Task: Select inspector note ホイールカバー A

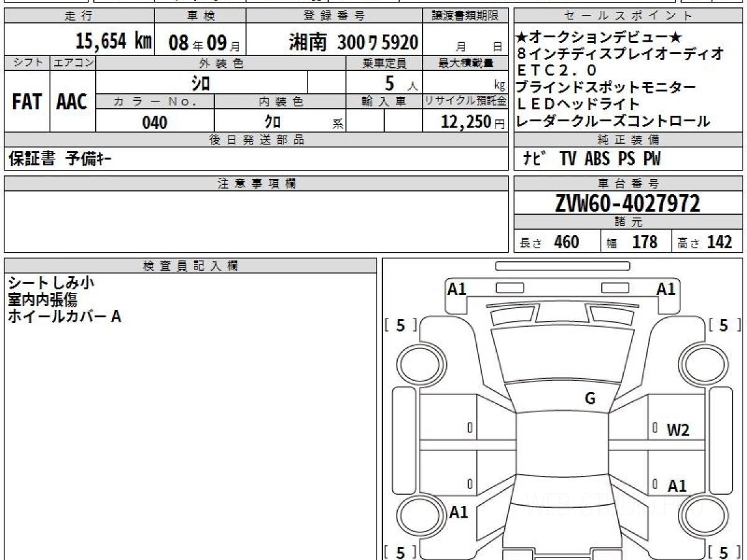Action: 64,316
